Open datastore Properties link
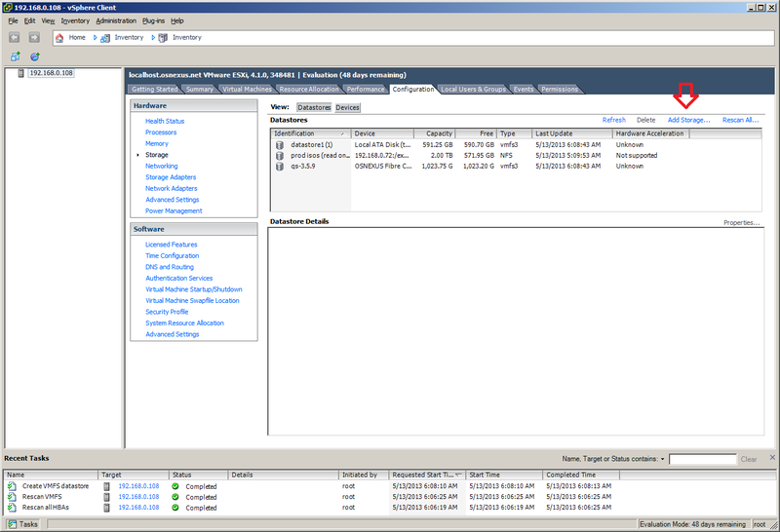Viewport: 780px width, 532px height. 741,223
